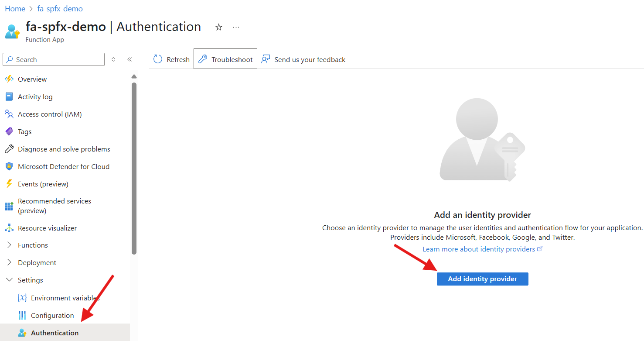Click the Function App header icon
This screenshot has width=644, height=341.
12,31
